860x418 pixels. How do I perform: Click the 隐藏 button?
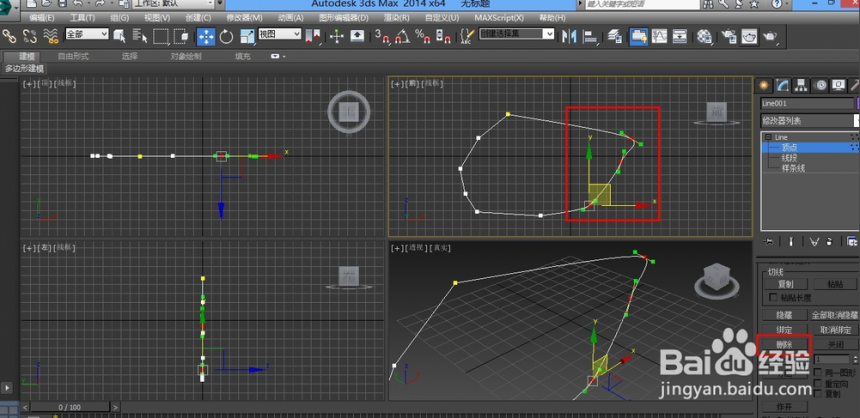pos(784,315)
